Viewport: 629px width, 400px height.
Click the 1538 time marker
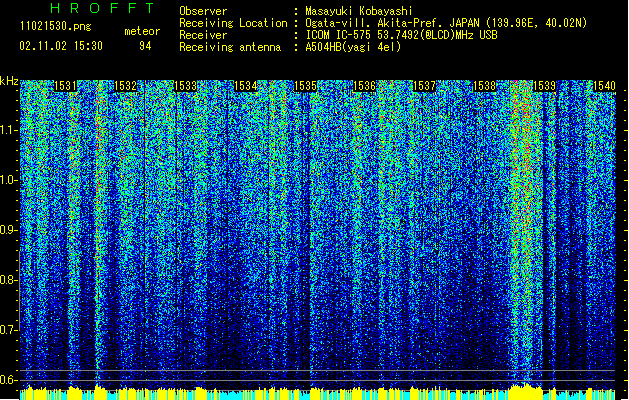click(x=485, y=86)
